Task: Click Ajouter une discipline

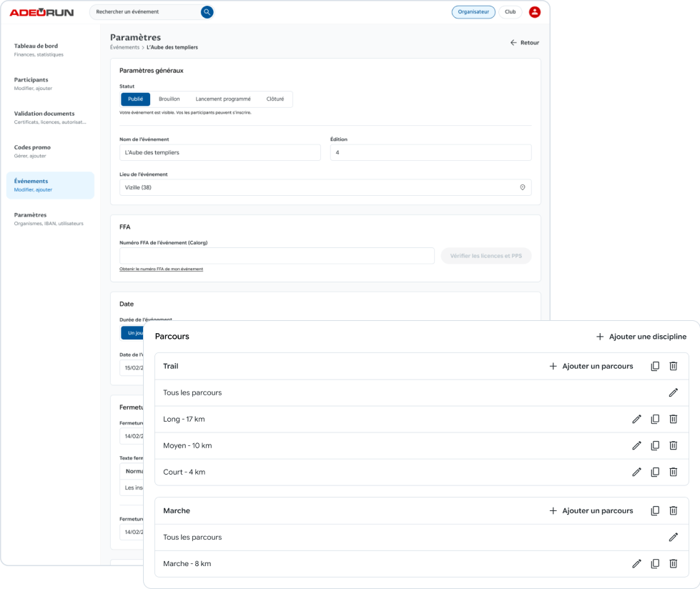Action: [x=641, y=337]
